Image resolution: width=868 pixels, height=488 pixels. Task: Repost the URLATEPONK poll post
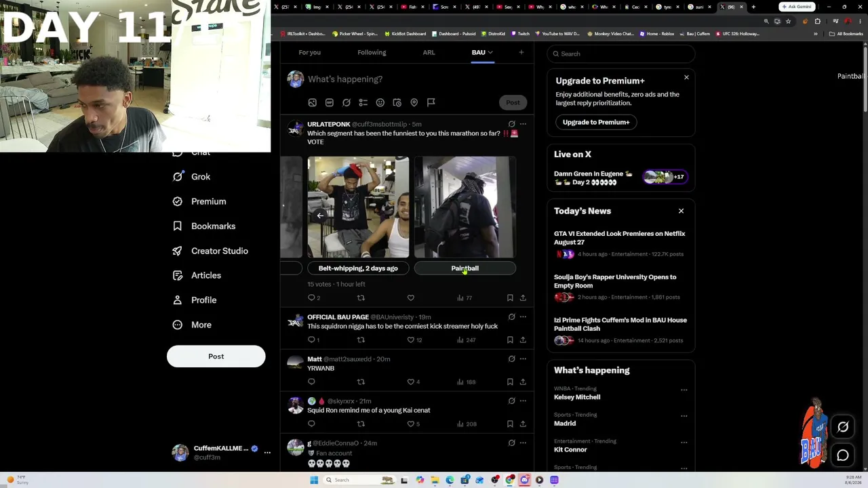[x=361, y=298]
